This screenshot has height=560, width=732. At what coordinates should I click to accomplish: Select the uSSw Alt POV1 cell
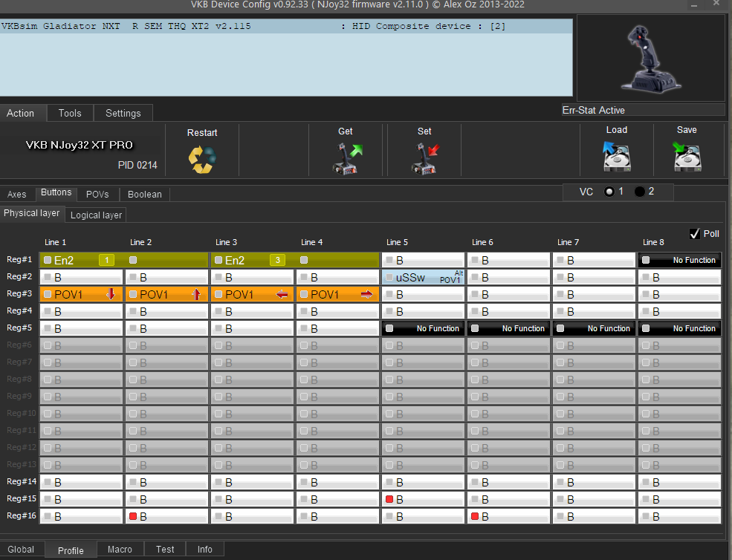point(423,277)
